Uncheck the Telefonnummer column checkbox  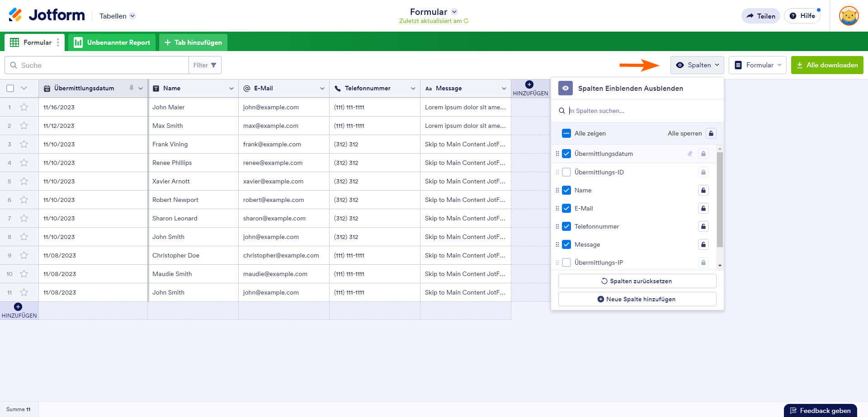566,226
